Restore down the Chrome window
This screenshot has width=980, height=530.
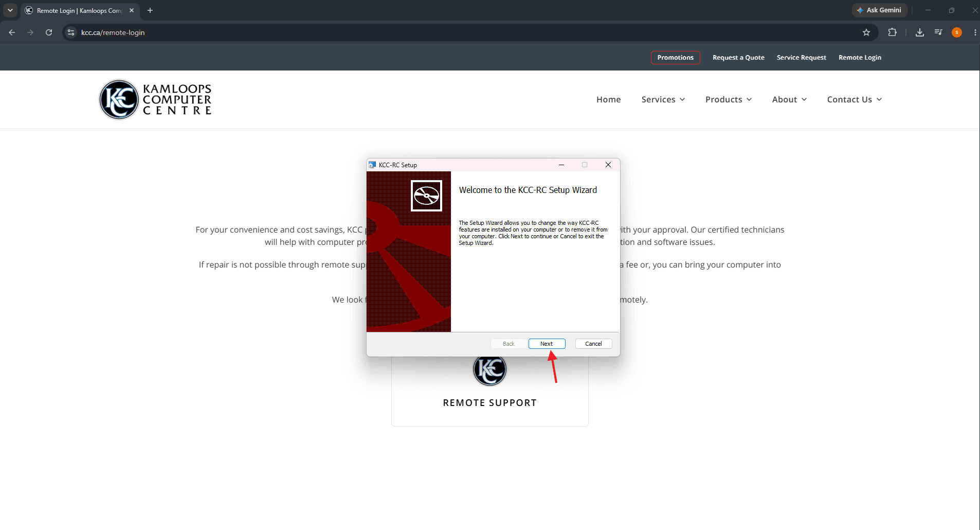[952, 10]
